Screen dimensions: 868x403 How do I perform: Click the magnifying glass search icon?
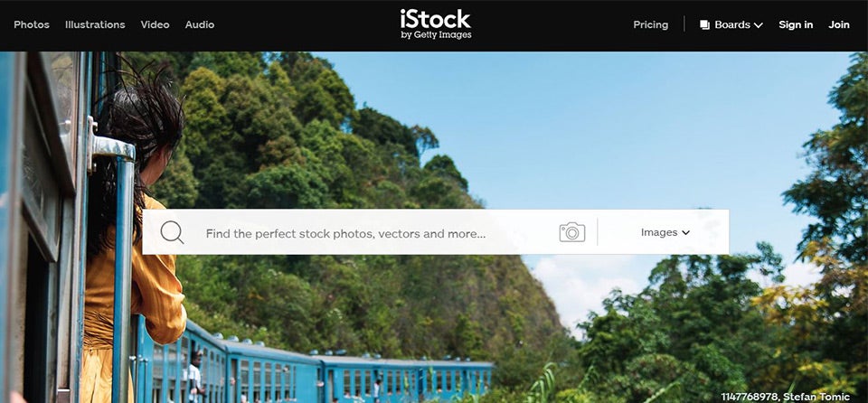172,232
